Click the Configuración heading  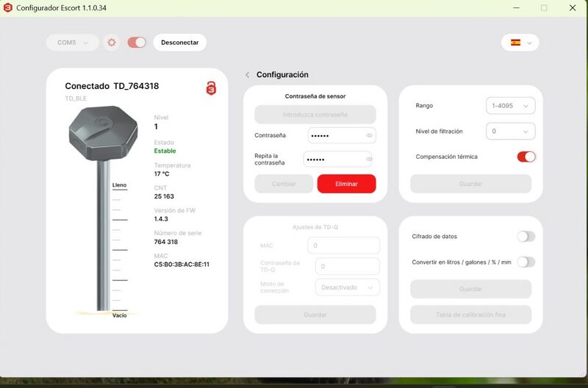click(282, 75)
